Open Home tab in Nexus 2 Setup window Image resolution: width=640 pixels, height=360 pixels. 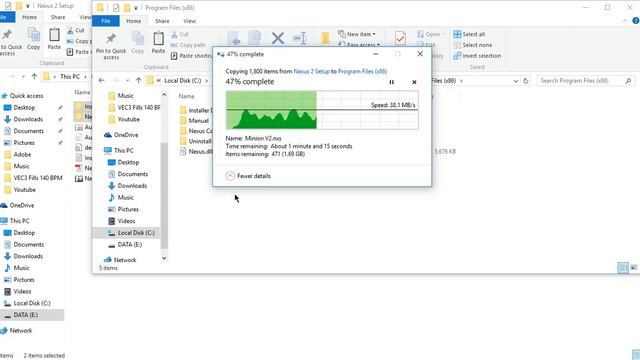point(29,17)
